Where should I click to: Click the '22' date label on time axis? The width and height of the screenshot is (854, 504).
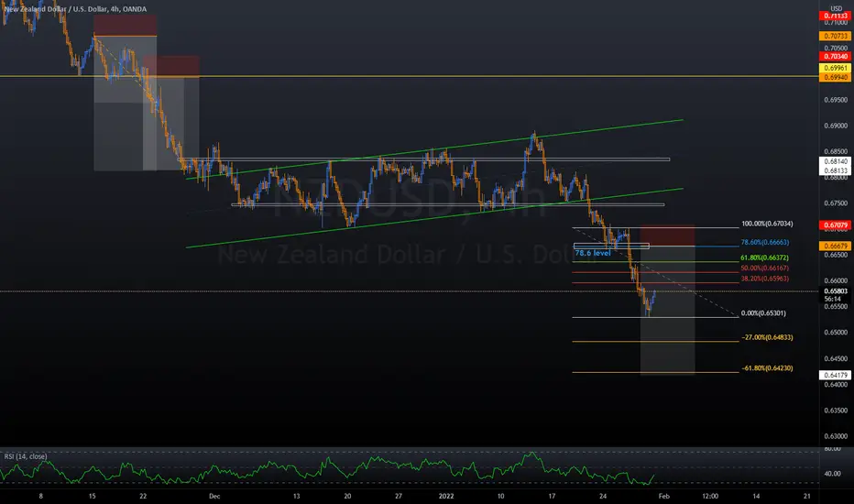pos(143,496)
